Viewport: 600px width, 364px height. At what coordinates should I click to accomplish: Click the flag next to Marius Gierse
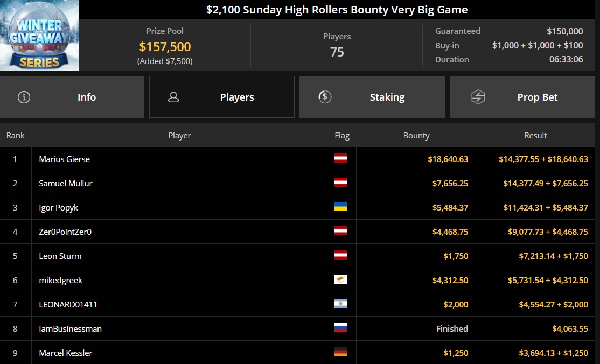[340, 158]
